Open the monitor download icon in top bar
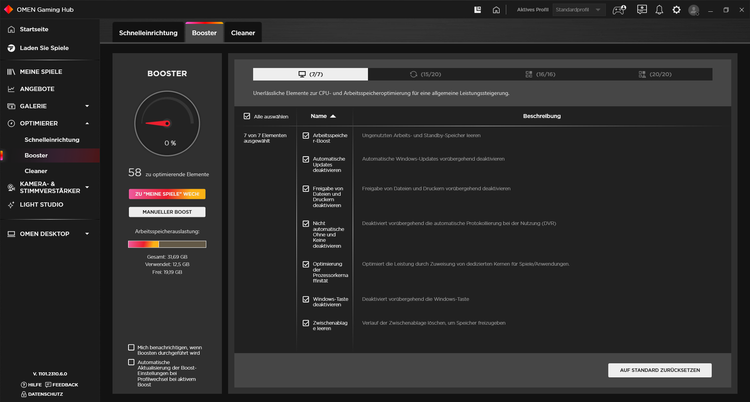The image size is (750, 402). tap(641, 10)
